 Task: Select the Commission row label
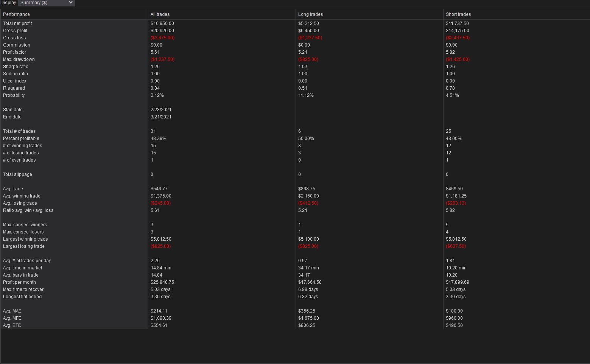pyautogui.click(x=17, y=45)
